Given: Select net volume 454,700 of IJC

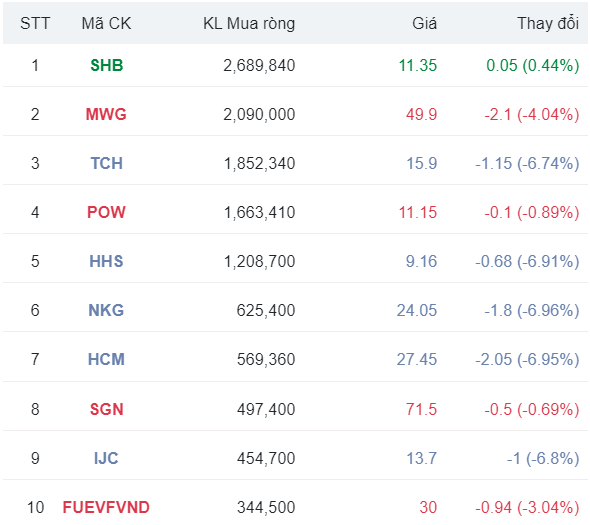Looking at the screenshot, I should tap(266, 458).
